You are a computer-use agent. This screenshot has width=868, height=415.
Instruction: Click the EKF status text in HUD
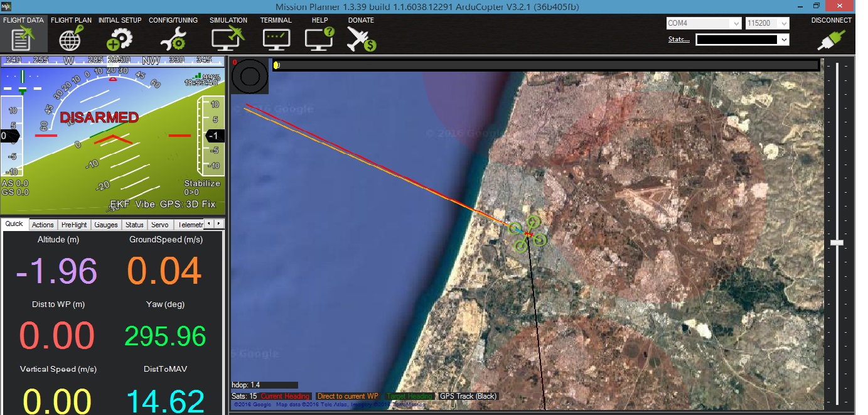tap(120, 205)
